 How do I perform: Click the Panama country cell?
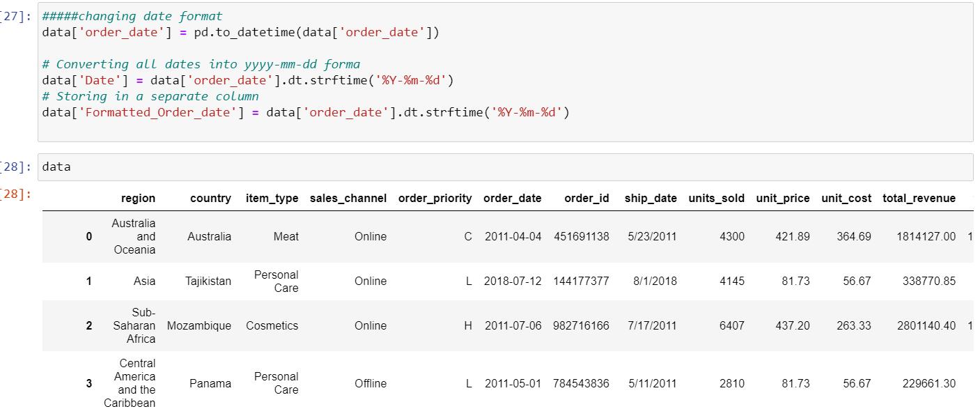point(210,383)
